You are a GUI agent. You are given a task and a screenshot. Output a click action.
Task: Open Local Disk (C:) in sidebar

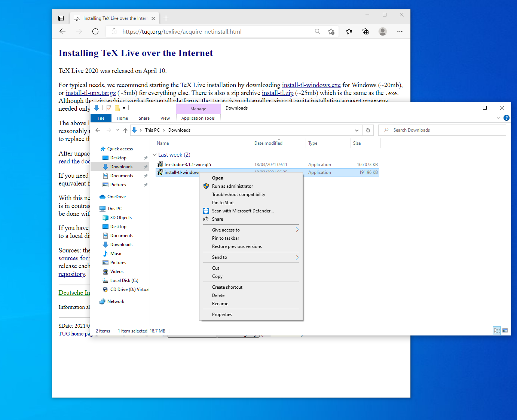coord(124,280)
